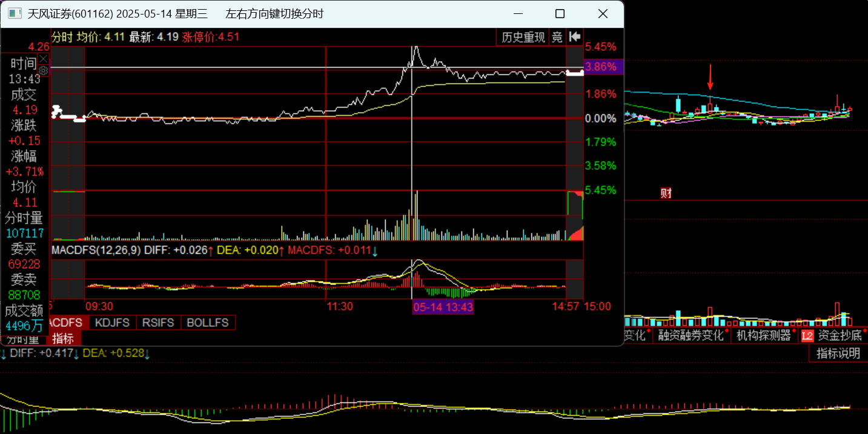Click the 委卖 88708 value

pyautogui.click(x=24, y=295)
